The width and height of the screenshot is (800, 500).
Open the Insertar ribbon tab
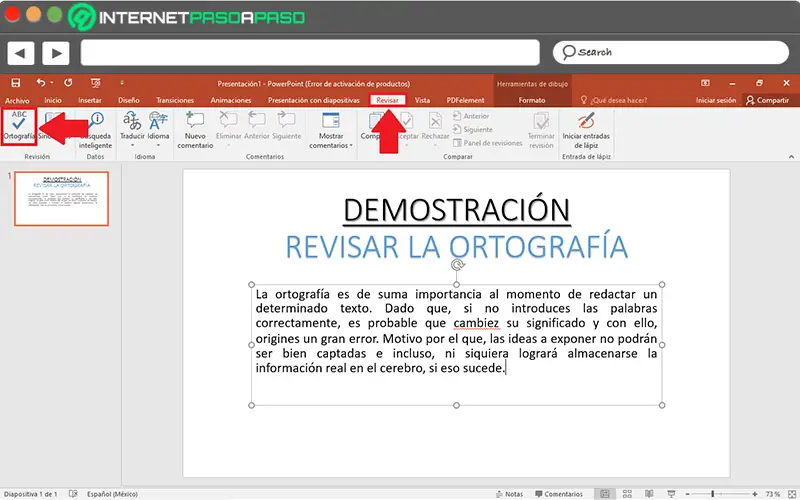(x=90, y=101)
